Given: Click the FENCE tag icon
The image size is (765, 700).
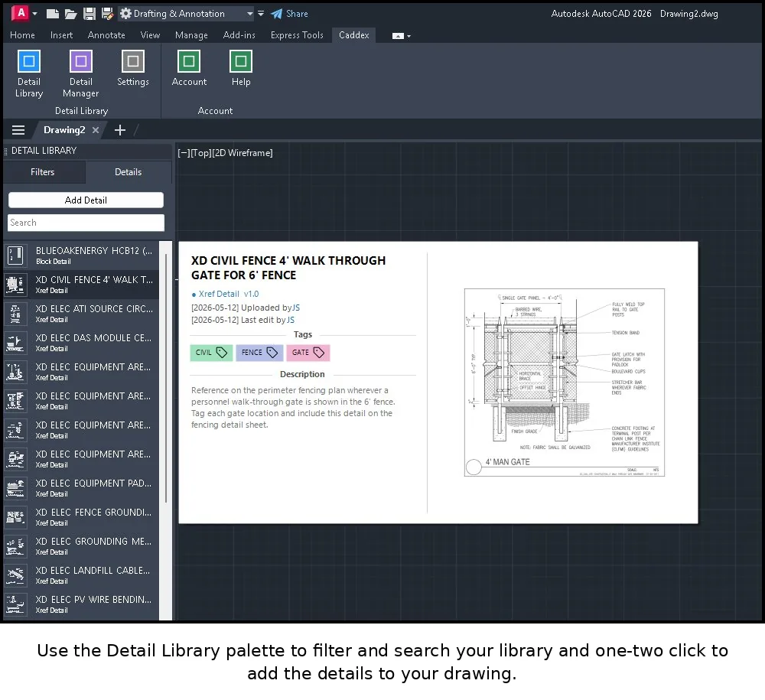Looking at the screenshot, I should [x=272, y=352].
